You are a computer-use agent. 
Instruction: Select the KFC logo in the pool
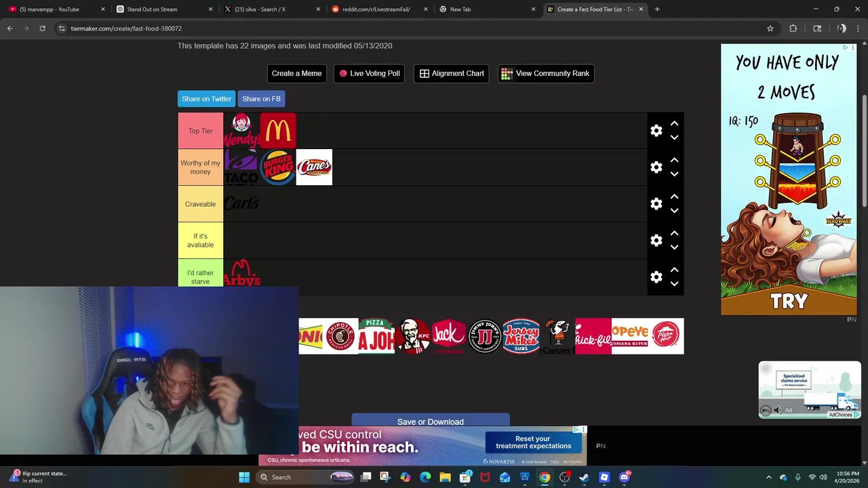pos(413,336)
